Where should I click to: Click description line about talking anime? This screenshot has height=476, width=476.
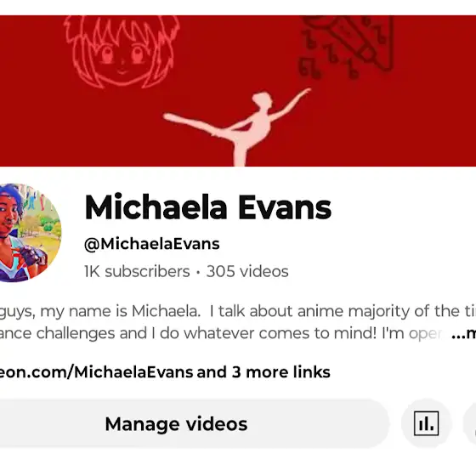tap(238, 311)
